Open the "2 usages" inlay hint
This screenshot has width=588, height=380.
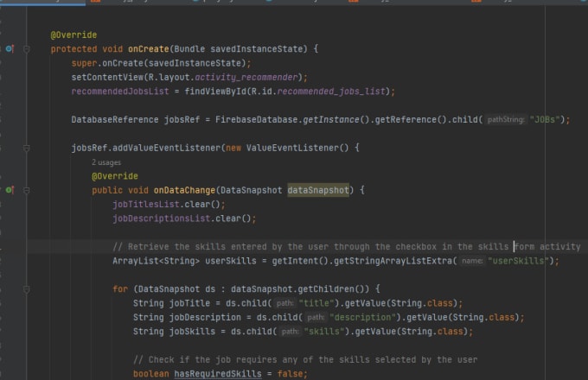(x=106, y=161)
